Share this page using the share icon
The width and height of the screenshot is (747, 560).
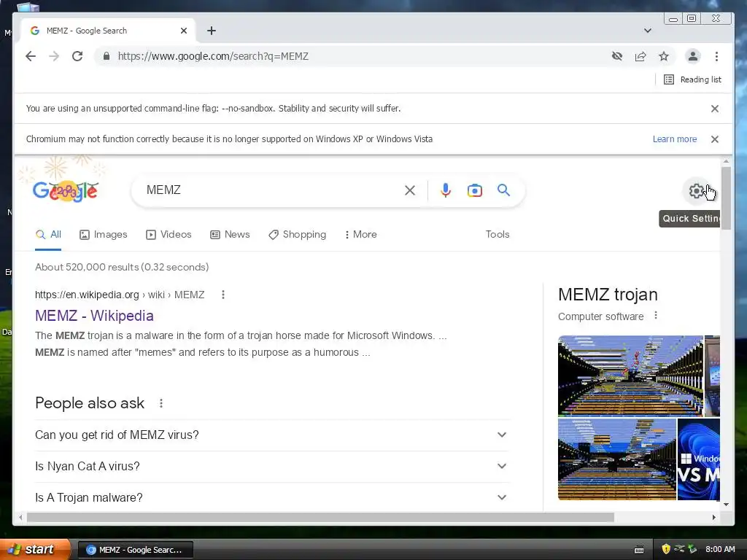640,56
